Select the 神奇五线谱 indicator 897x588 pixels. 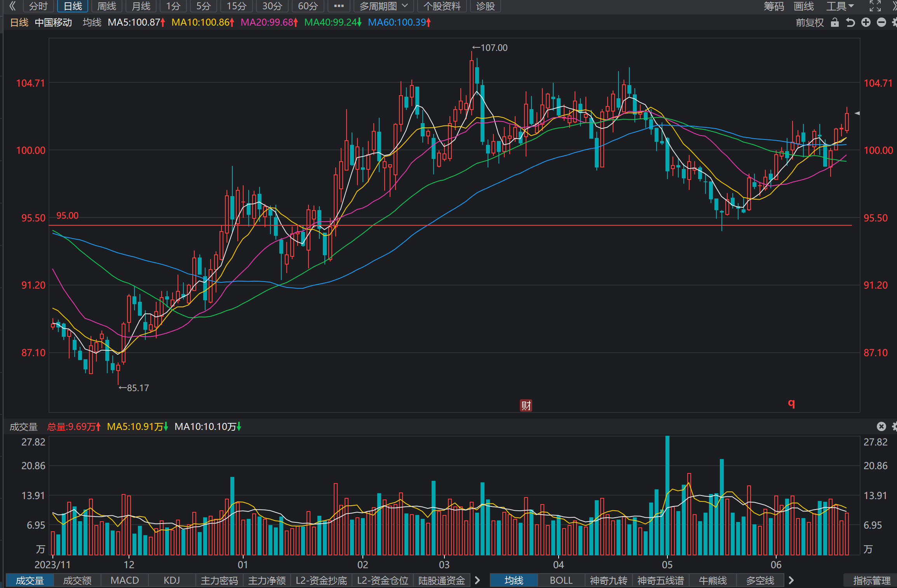(x=660, y=581)
